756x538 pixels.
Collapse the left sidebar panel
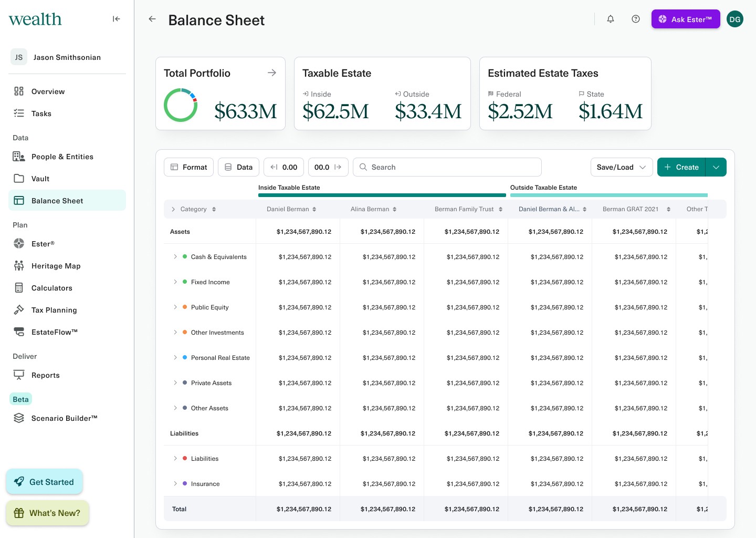point(116,19)
